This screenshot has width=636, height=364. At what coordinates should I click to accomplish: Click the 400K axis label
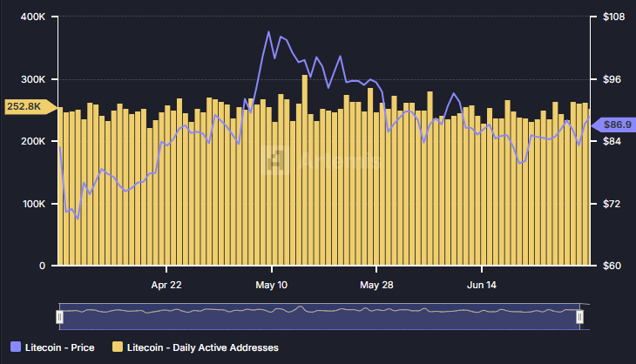[33, 17]
